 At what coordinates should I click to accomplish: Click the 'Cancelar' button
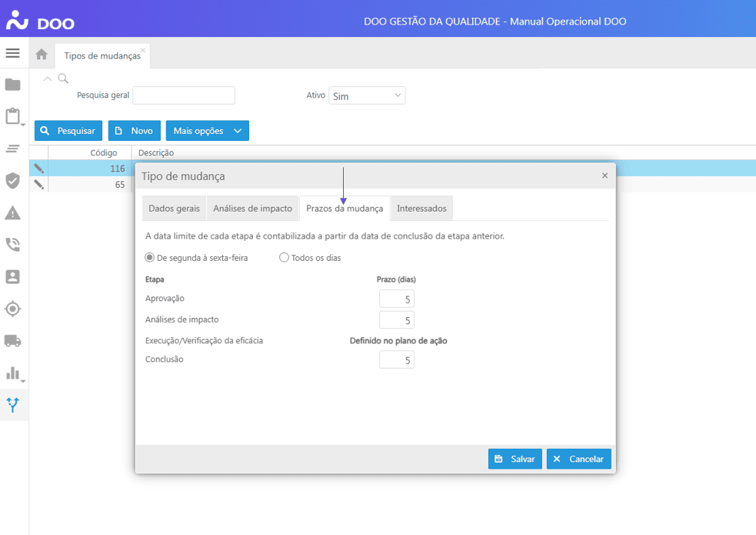point(578,459)
